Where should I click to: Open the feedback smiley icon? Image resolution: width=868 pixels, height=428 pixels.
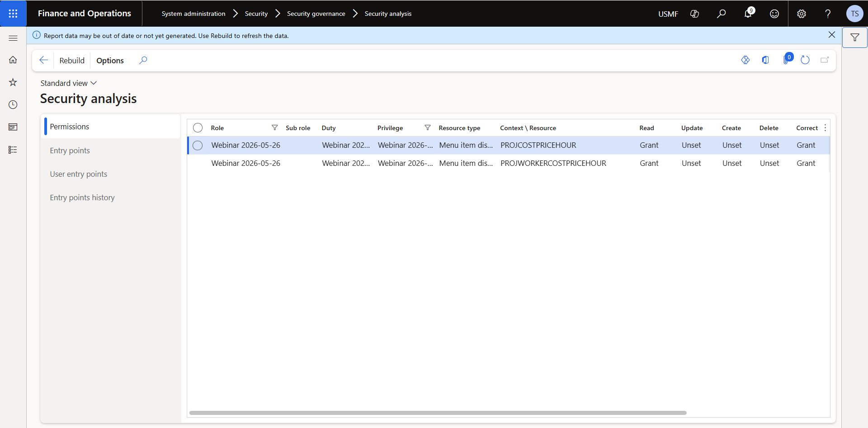click(x=774, y=14)
